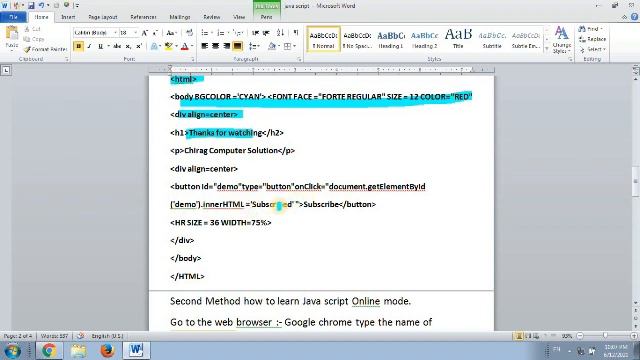The image size is (640, 360).
Task: Cut the selected text
Action: point(33,29)
